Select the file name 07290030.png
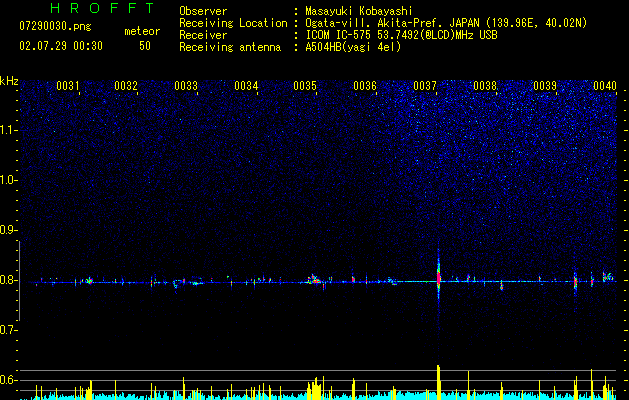Screen dimensions: 629x400 pos(55,26)
